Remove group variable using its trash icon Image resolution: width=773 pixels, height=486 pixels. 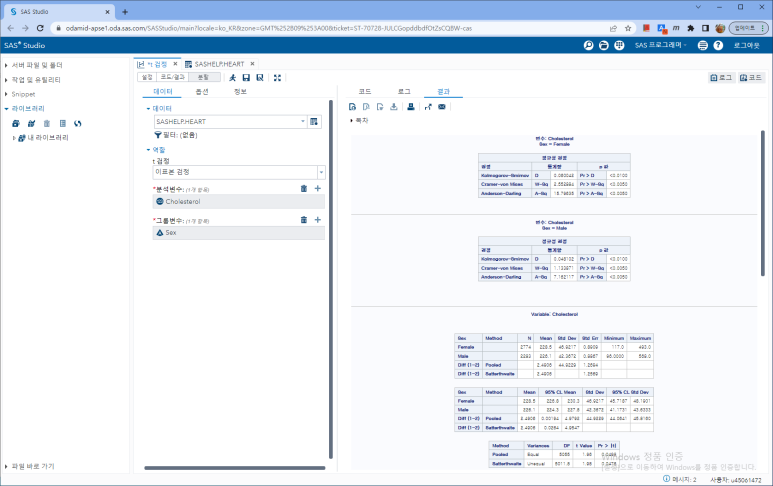pyautogui.click(x=304, y=220)
